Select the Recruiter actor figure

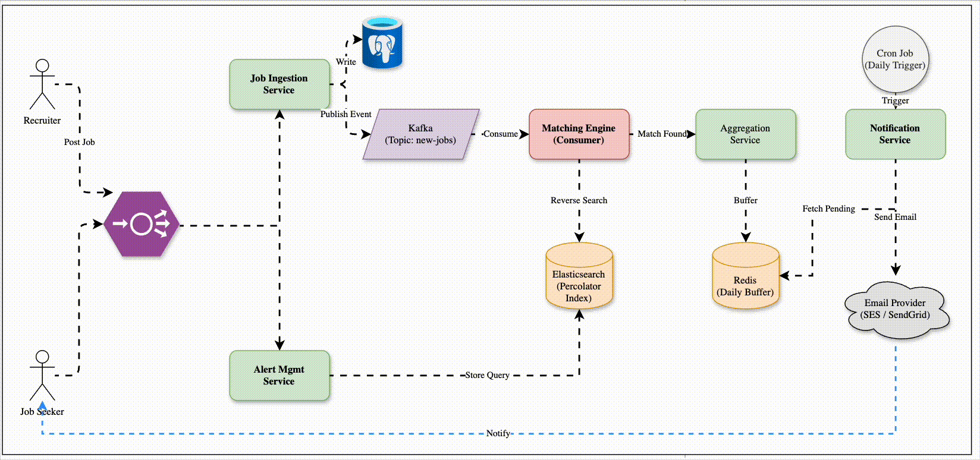42,84
